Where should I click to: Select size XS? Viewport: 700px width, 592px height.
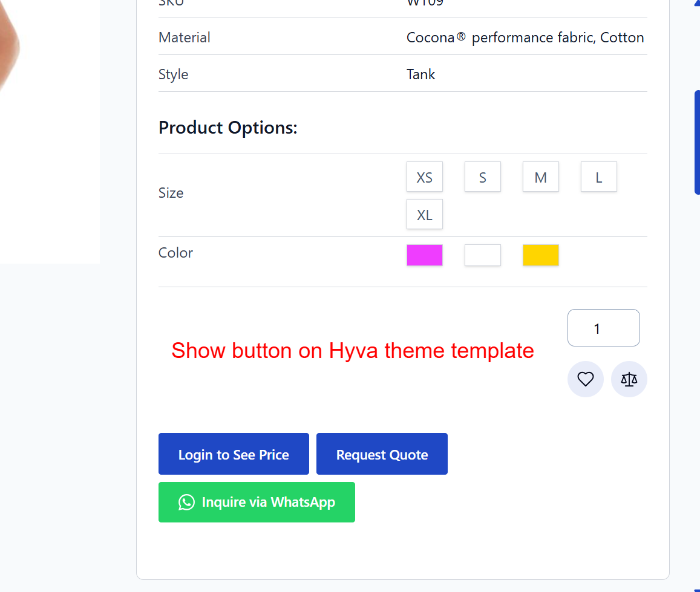point(424,177)
